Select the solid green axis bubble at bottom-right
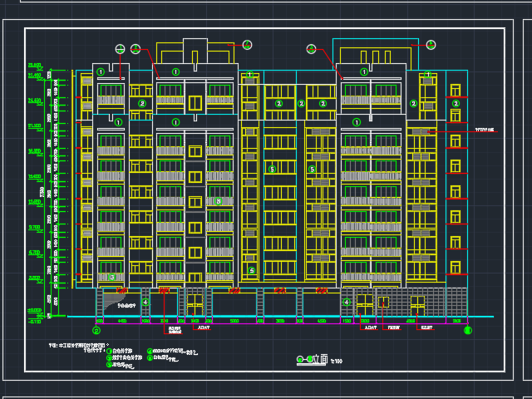 [x=467, y=330]
